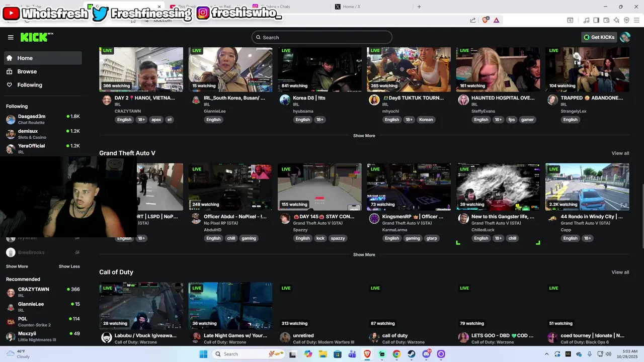Open the Brave browser main menu

tap(636, 20)
